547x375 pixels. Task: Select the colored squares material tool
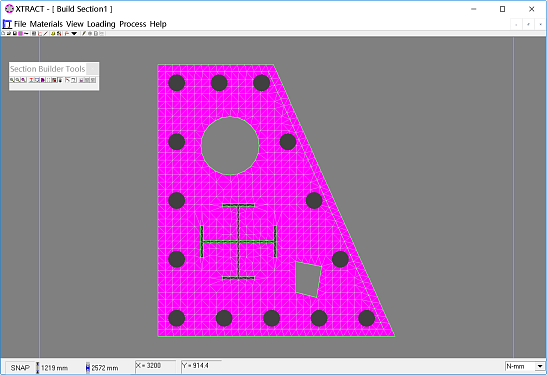point(54,80)
